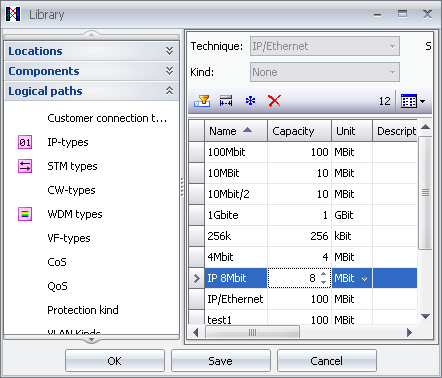
Task: Click the STM types arrows icon
Action: (x=25, y=166)
